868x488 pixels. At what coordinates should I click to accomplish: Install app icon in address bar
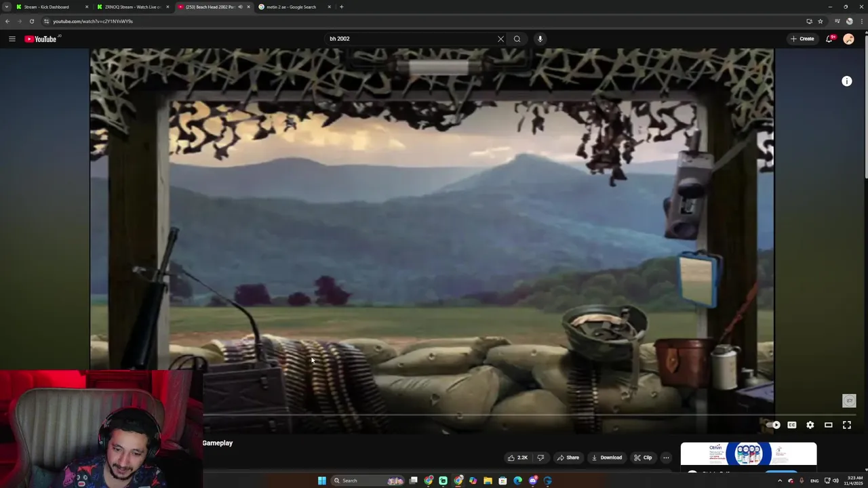tap(809, 21)
